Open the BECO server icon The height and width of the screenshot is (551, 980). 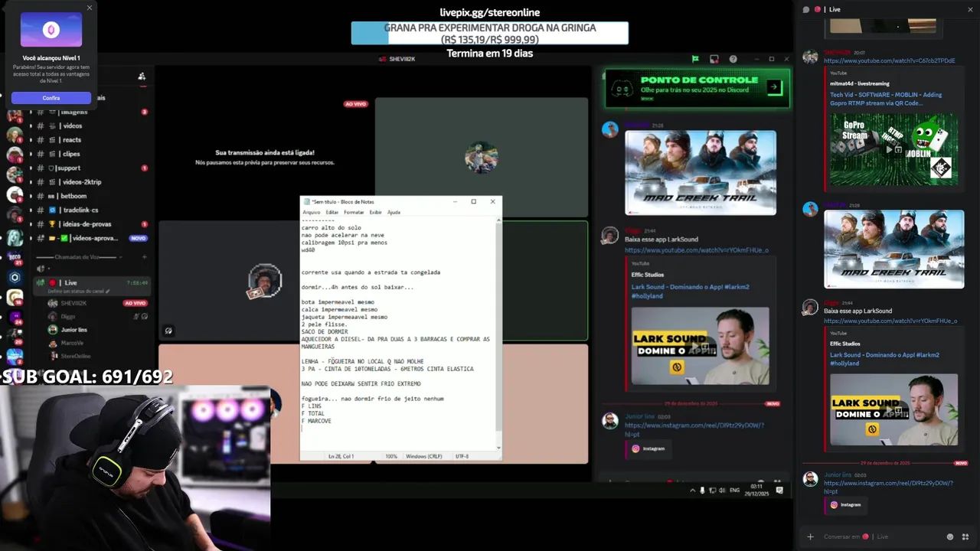click(x=15, y=258)
